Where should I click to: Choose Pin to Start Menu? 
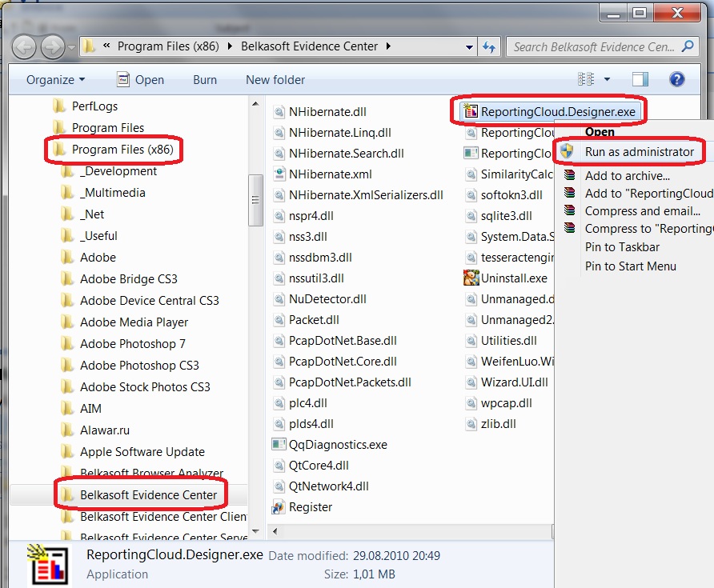coord(630,266)
